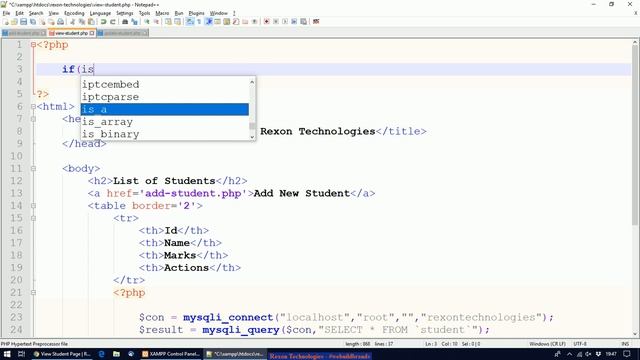Click the Playback macro toolbar icon
The width and height of the screenshot is (640, 360).
285,22
